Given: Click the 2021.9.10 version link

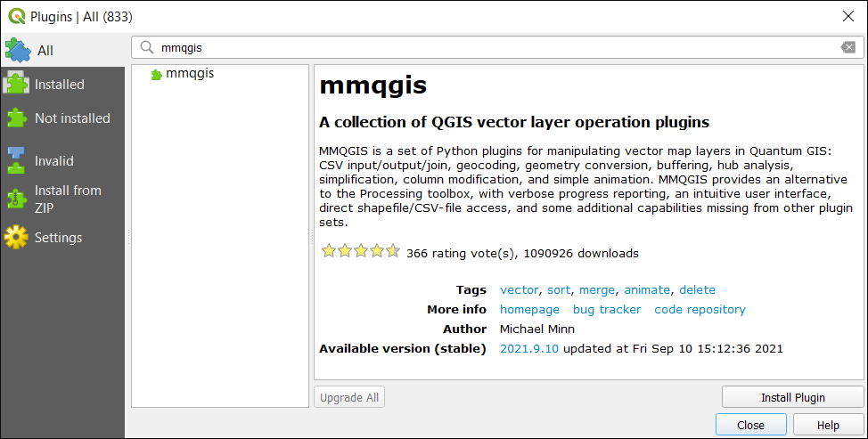Looking at the screenshot, I should point(528,349).
